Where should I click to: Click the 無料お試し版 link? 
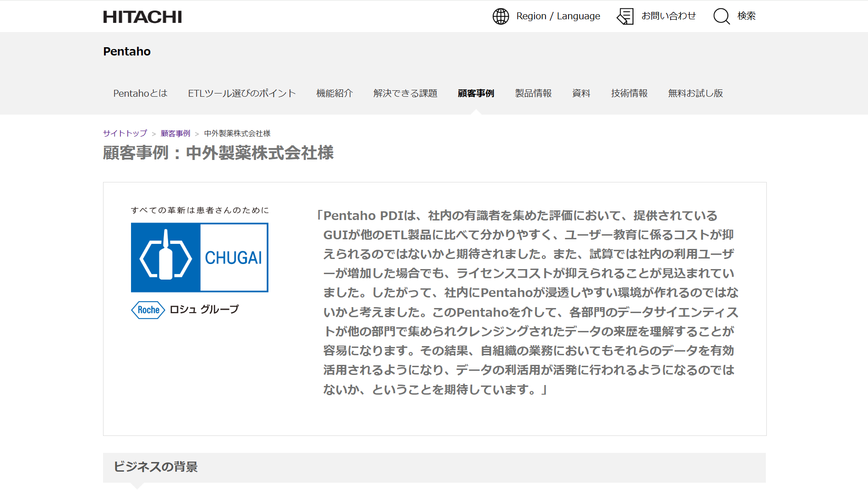(695, 93)
